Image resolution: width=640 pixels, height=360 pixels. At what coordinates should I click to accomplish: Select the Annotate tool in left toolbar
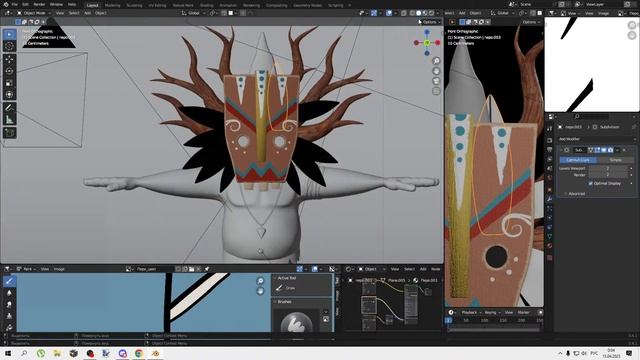[9, 108]
